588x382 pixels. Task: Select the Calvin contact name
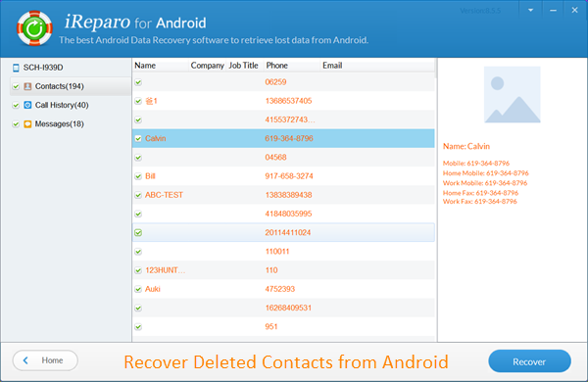155,139
